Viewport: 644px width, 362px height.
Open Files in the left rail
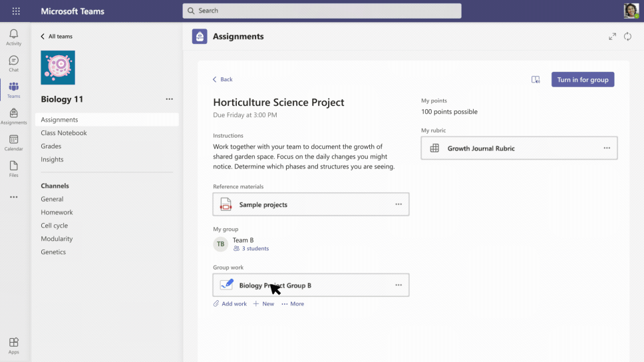pos(13,169)
